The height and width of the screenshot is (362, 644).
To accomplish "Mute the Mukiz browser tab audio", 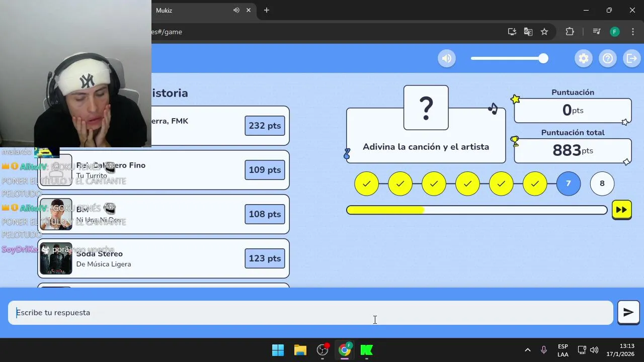I will (x=236, y=10).
